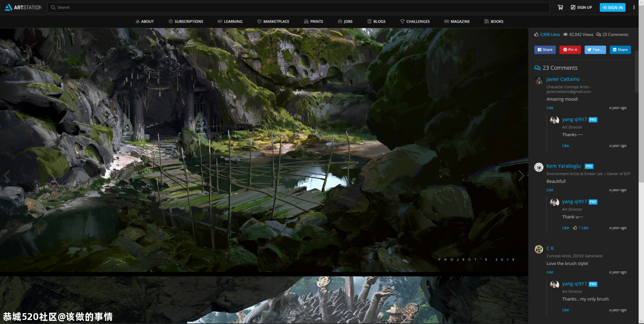Viewport: 644px width, 324px height.
Task: Open the Challenges menu item
Action: [415, 21]
